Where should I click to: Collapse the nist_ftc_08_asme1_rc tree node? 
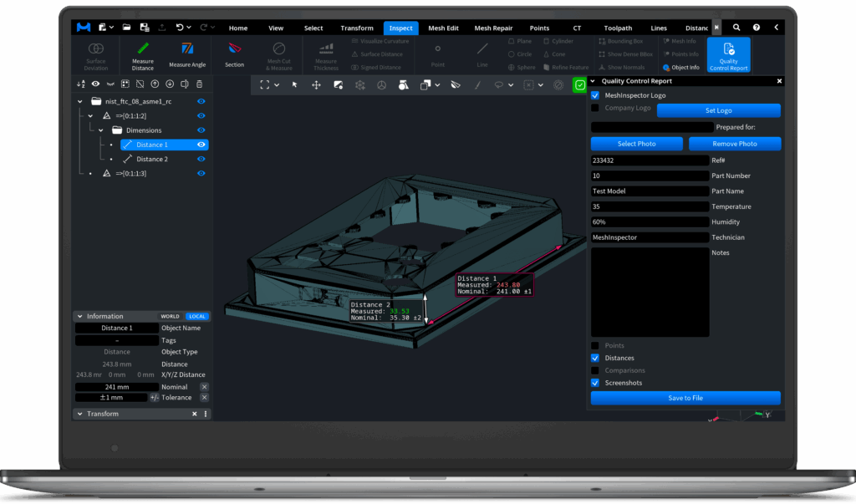coord(80,101)
